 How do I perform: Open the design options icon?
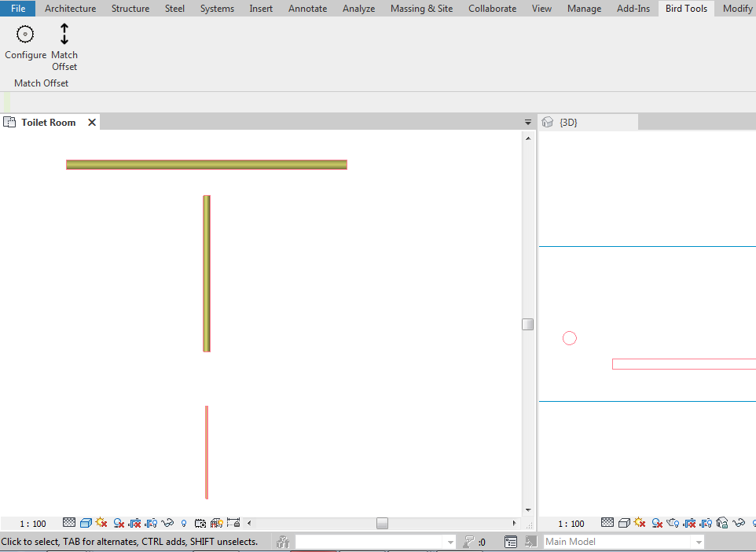coord(511,542)
